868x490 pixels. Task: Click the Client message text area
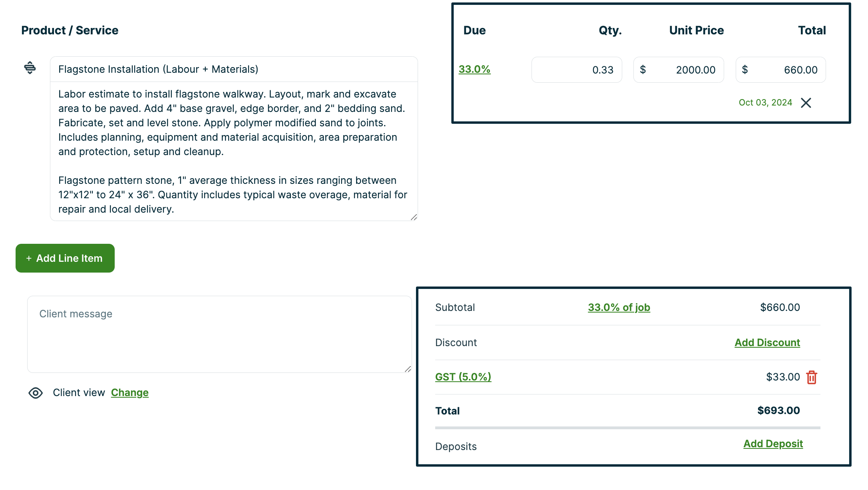[219, 334]
